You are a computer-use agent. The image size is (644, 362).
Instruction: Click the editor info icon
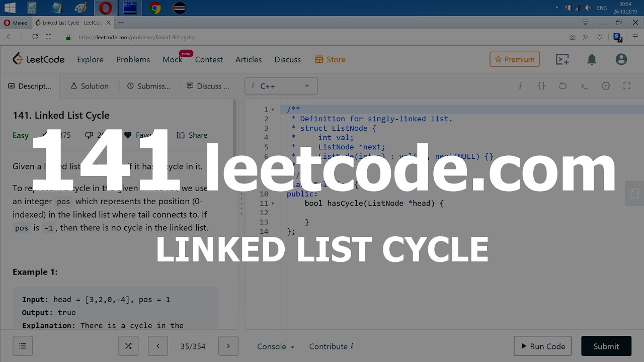[520, 86]
